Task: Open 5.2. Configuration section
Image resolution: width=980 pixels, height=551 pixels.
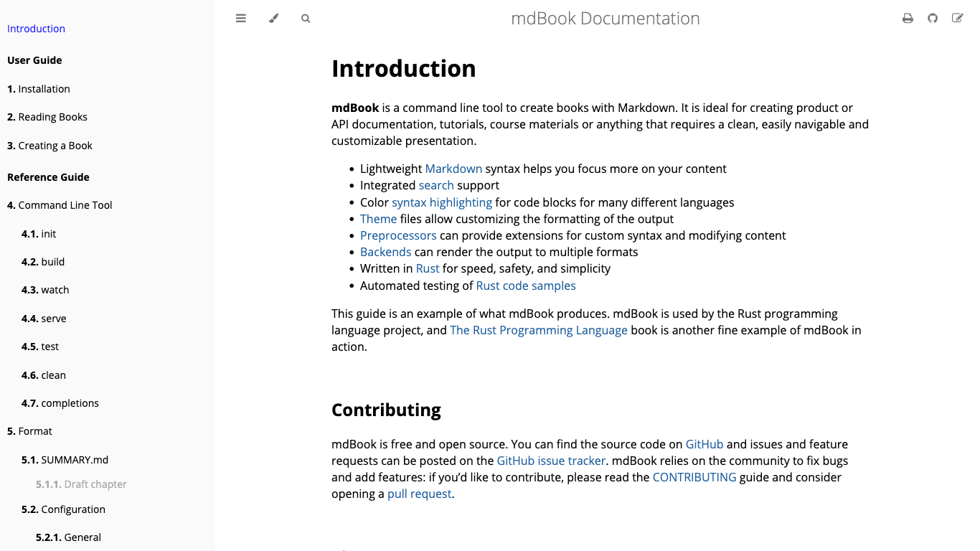Action: coord(63,509)
